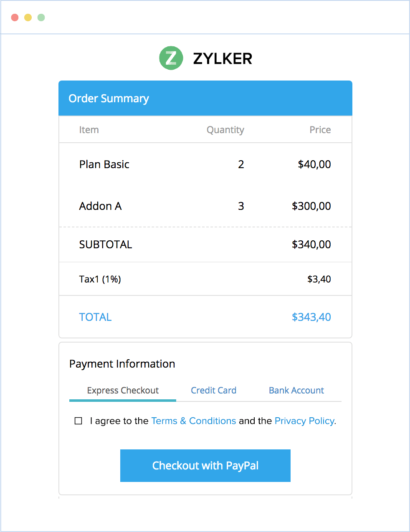Click the Order Summary header bar
The height and width of the screenshot is (532, 410).
tap(109, 98)
